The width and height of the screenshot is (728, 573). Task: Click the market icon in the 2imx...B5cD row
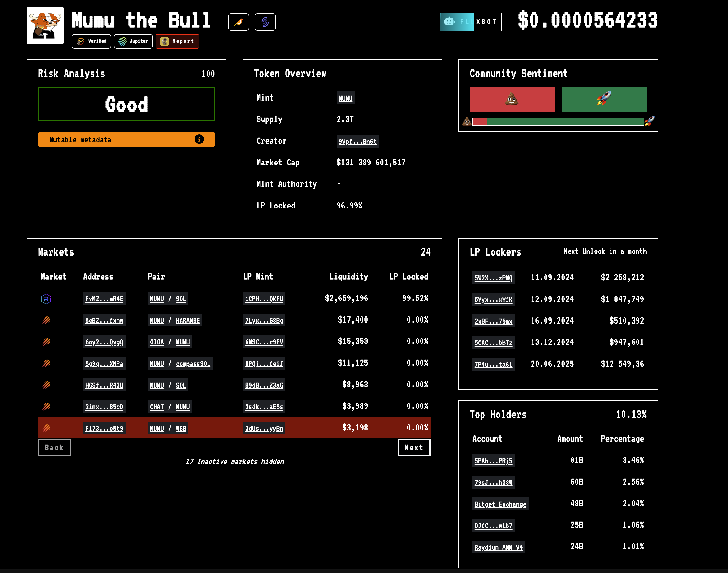(46, 407)
